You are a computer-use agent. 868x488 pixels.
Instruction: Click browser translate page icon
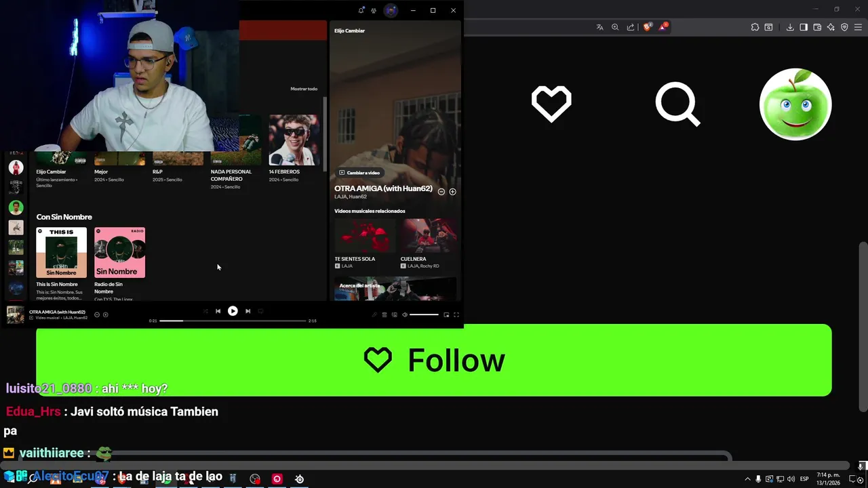tap(599, 27)
